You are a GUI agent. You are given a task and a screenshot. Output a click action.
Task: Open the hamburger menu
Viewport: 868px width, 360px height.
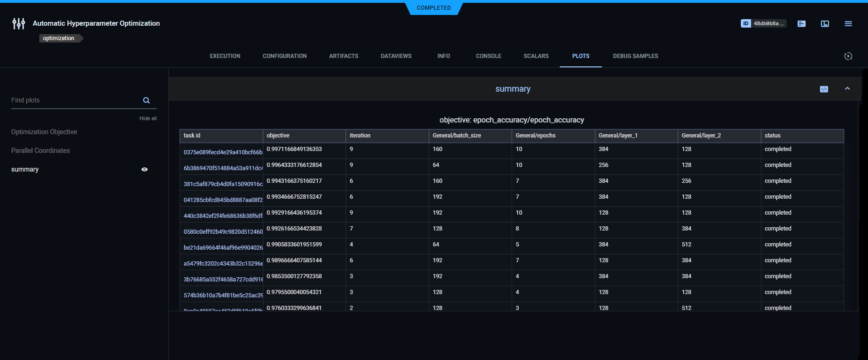pyautogui.click(x=848, y=24)
